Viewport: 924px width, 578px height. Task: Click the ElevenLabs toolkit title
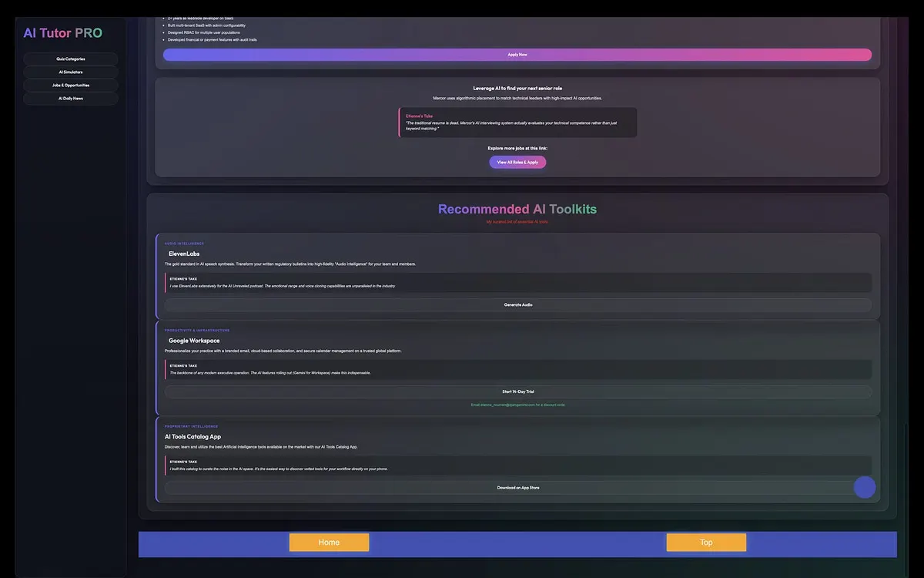pos(184,254)
